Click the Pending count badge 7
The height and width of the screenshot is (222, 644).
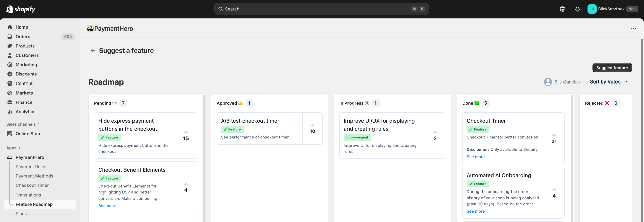point(123,103)
